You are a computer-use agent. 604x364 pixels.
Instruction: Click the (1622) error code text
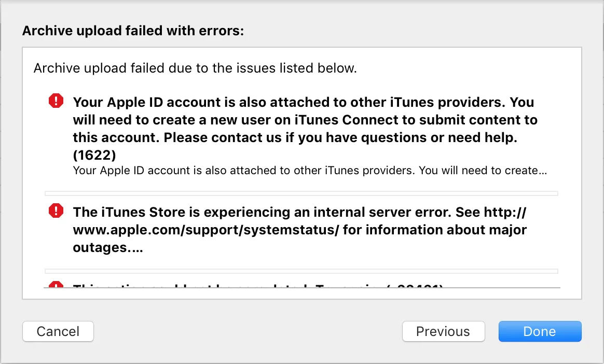pyautogui.click(x=94, y=155)
